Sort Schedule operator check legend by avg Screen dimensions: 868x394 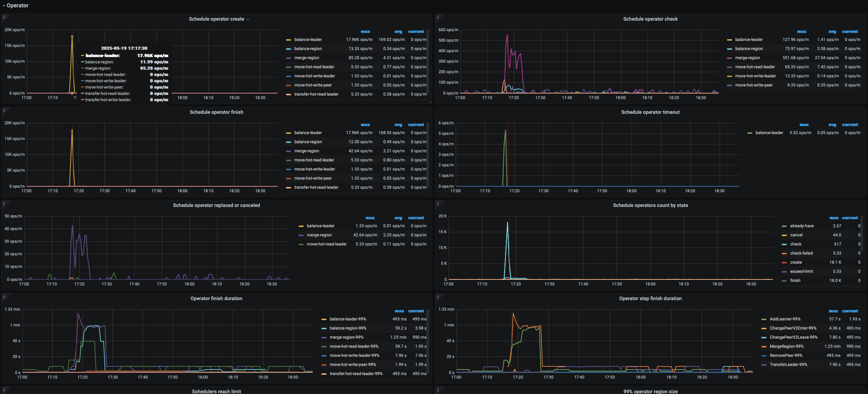coord(832,32)
